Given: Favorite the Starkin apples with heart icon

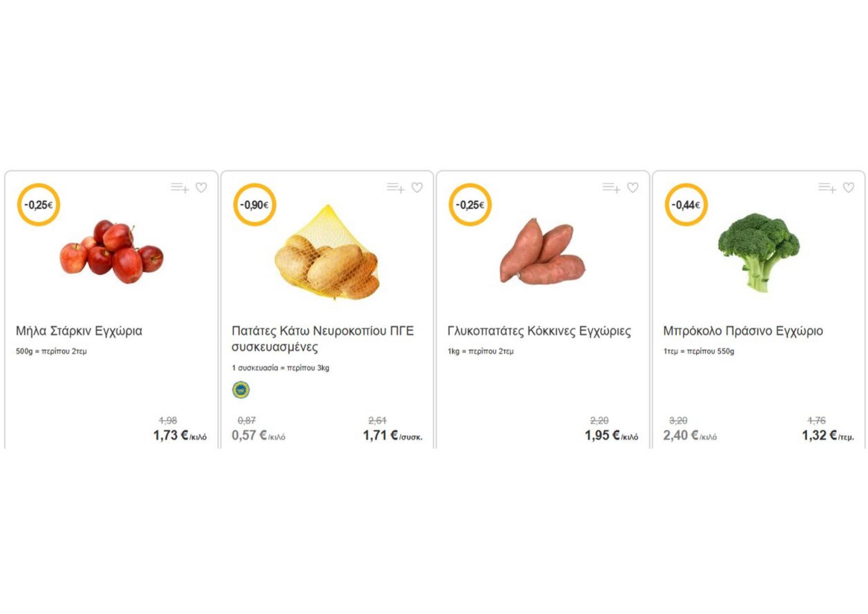Looking at the screenshot, I should click(x=201, y=188).
